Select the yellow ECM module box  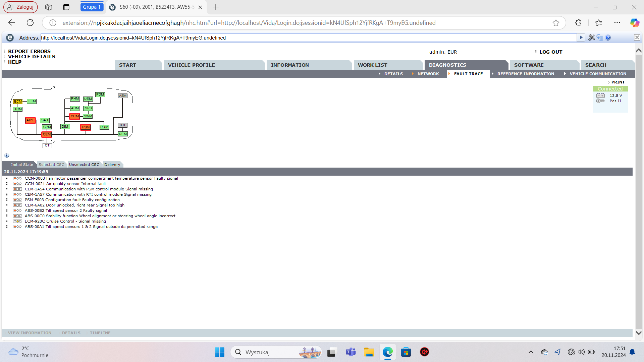pyautogui.click(x=18, y=102)
